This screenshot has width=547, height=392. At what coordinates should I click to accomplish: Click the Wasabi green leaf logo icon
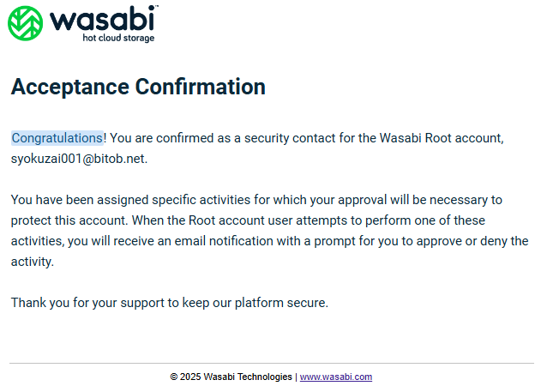[26, 23]
